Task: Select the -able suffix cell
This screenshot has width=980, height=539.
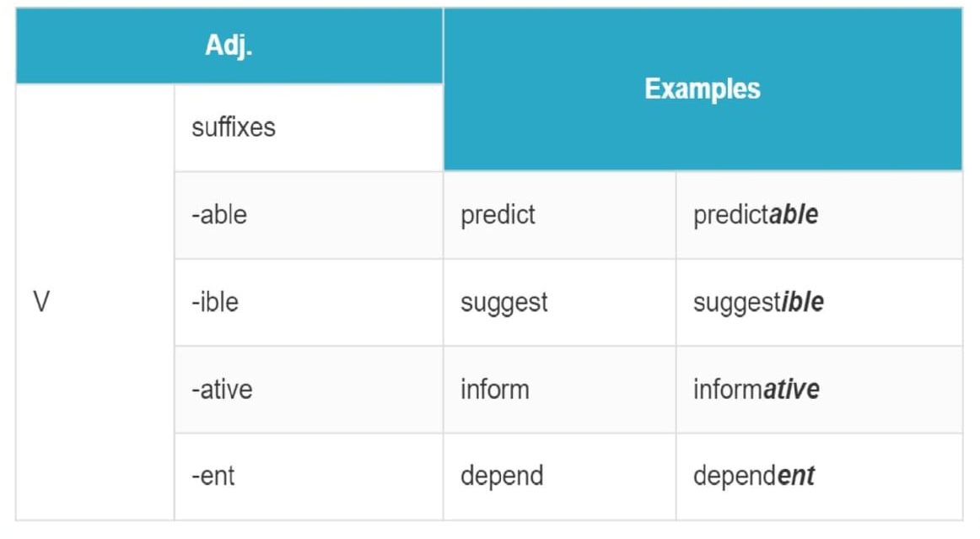Action: 309,215
